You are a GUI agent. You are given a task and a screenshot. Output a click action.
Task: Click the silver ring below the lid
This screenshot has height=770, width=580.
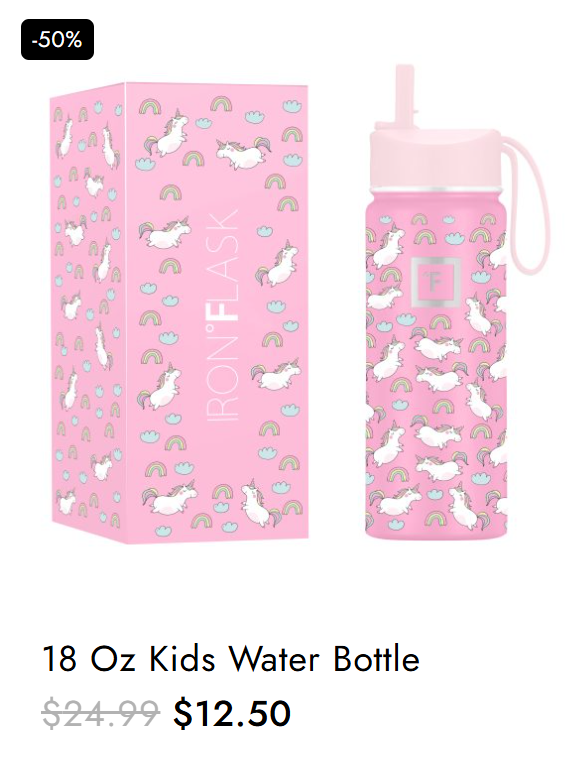click(x=435, y=190)
